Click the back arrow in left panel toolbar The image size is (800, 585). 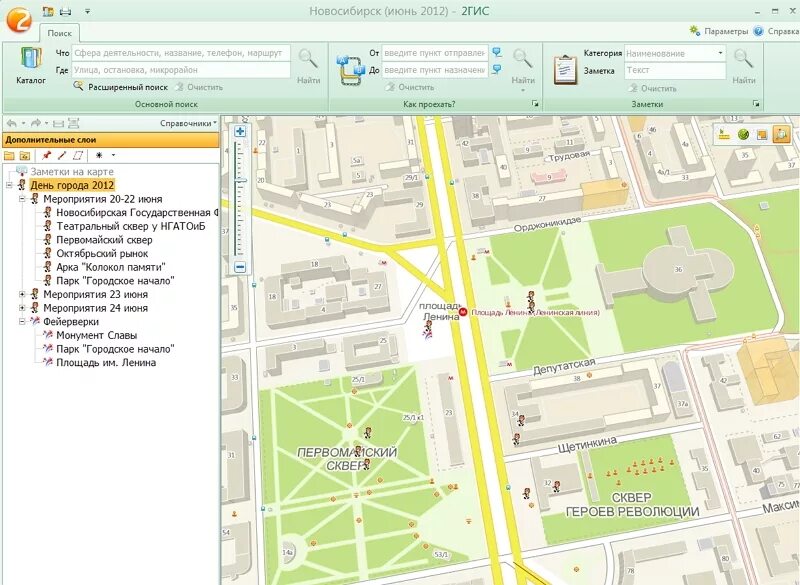11,123
